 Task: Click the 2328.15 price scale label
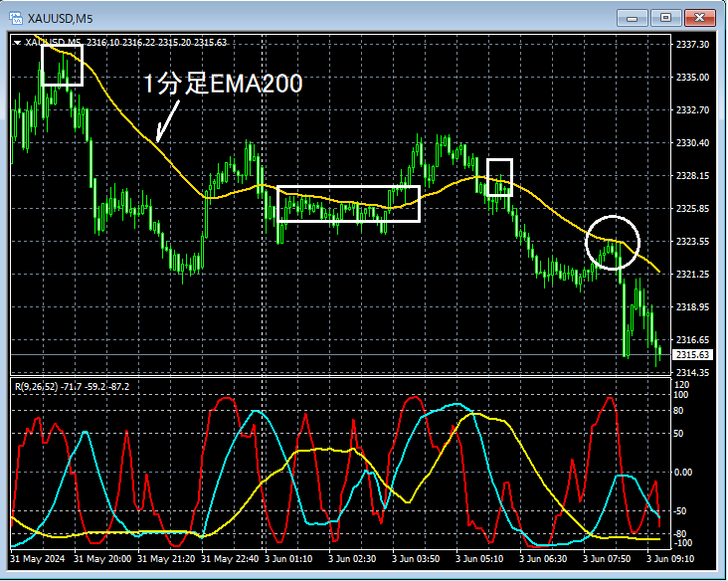(x=693, y=175)
